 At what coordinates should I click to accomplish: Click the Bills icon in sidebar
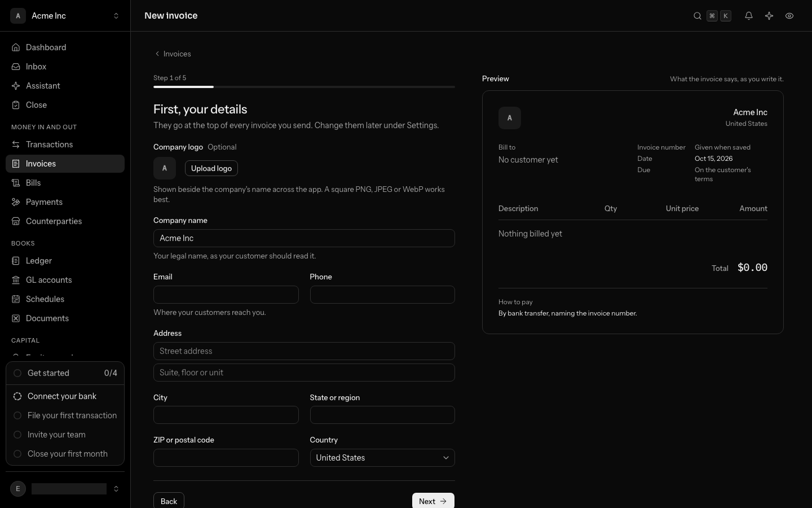pyautogui.click(x=16, y=183)
